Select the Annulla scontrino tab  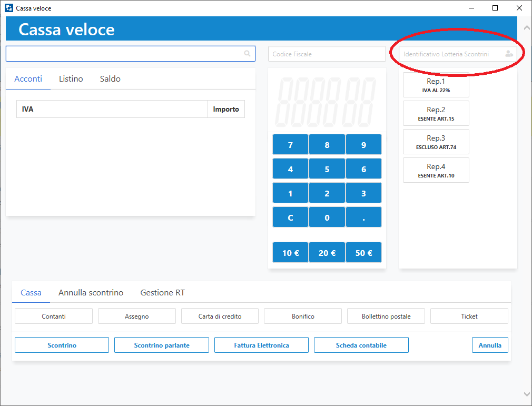click(x=91, y=293)
